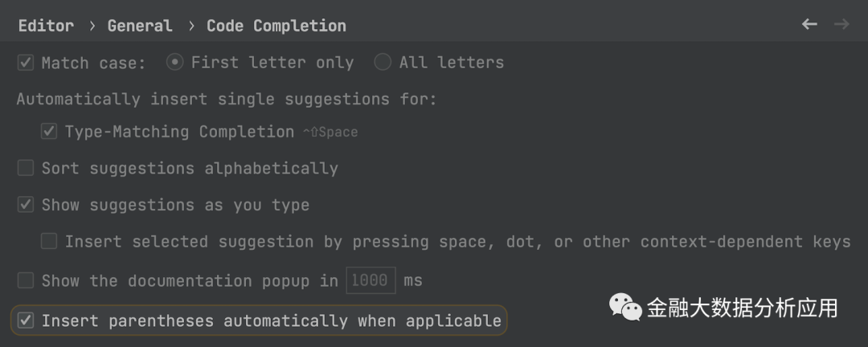Click the forward navigation arrow
This screenshot has width=868, height=347.
841,25
